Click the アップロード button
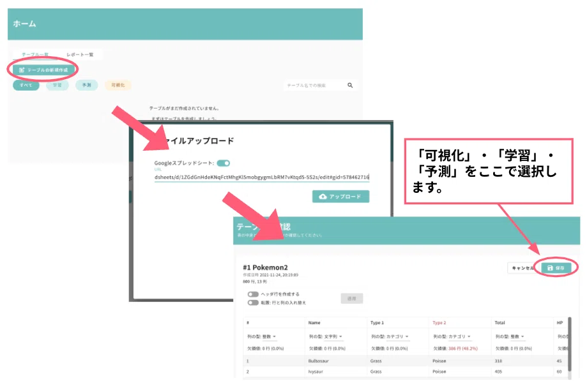Viewport: 587px width, 392px height. click(x=340, y=197)
